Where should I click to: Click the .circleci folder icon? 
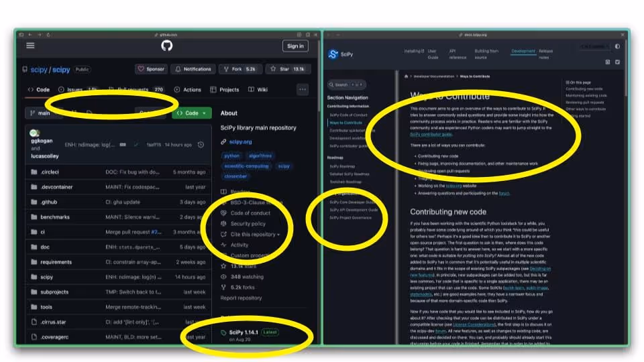(34, 172)
